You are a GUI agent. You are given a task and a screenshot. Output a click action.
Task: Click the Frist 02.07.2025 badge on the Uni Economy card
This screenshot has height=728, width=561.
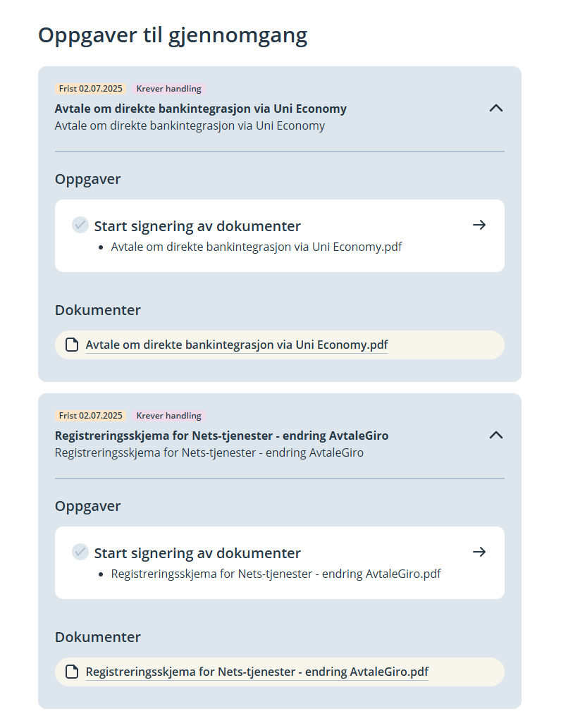click(x=90, y=89)
